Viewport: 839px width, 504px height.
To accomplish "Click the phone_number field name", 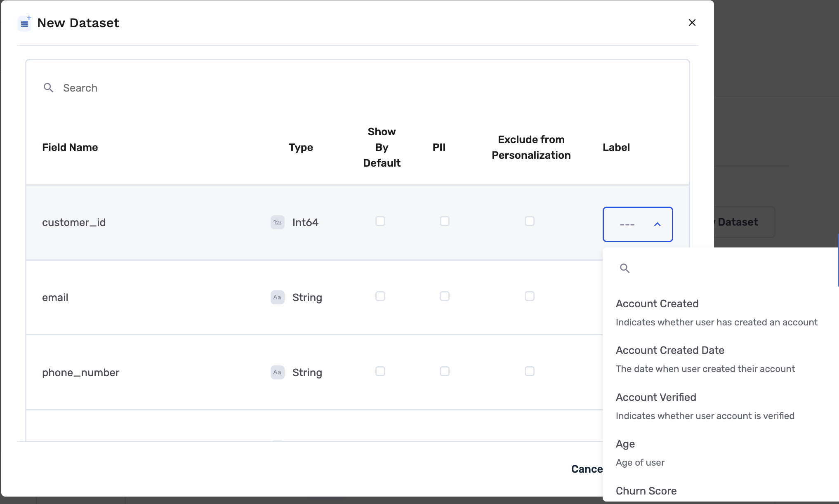I will pyautogui.click(x=81, y=372).
